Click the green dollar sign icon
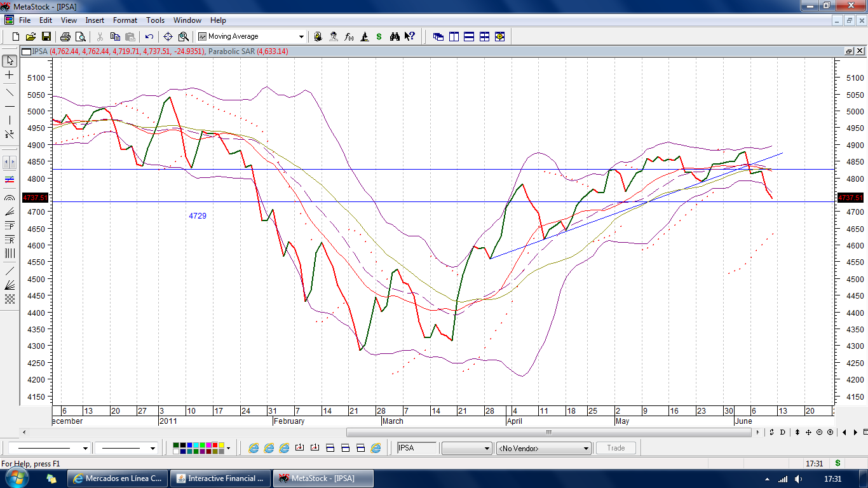 point(379,37)
